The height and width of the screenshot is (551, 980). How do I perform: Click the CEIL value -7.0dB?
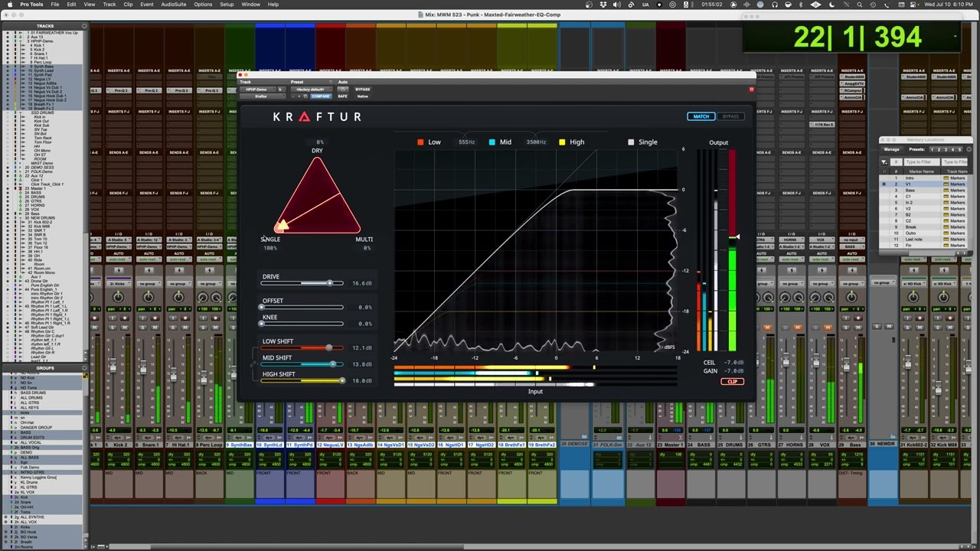click(x=734, y=363)
